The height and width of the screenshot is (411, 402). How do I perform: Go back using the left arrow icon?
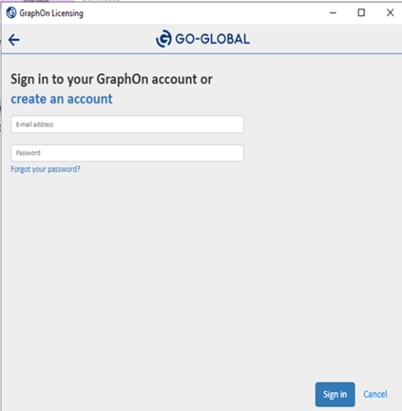[14, 40]
